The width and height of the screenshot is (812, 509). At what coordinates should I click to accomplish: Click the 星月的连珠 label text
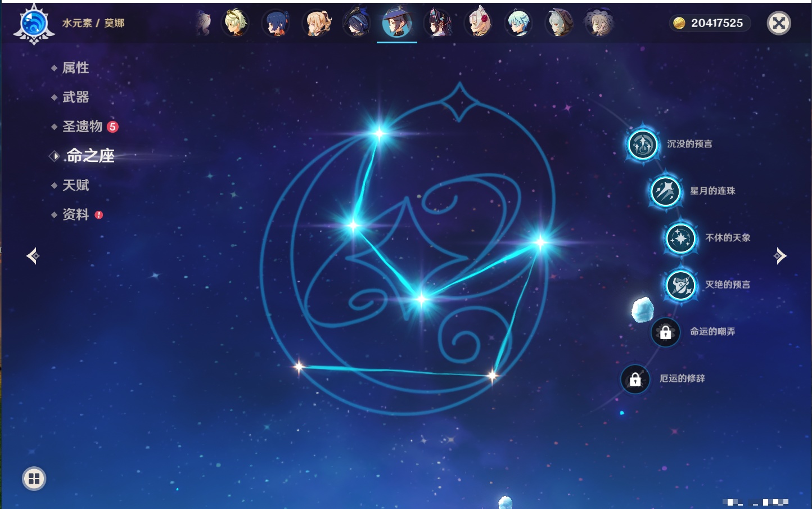click(x=712, y=191)
